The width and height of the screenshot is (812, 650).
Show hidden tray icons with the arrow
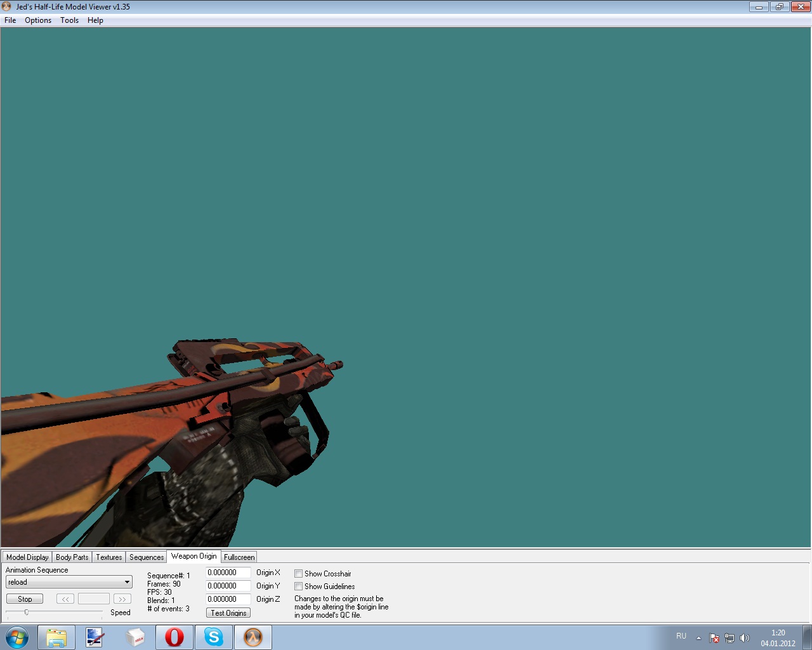point(698,638)
